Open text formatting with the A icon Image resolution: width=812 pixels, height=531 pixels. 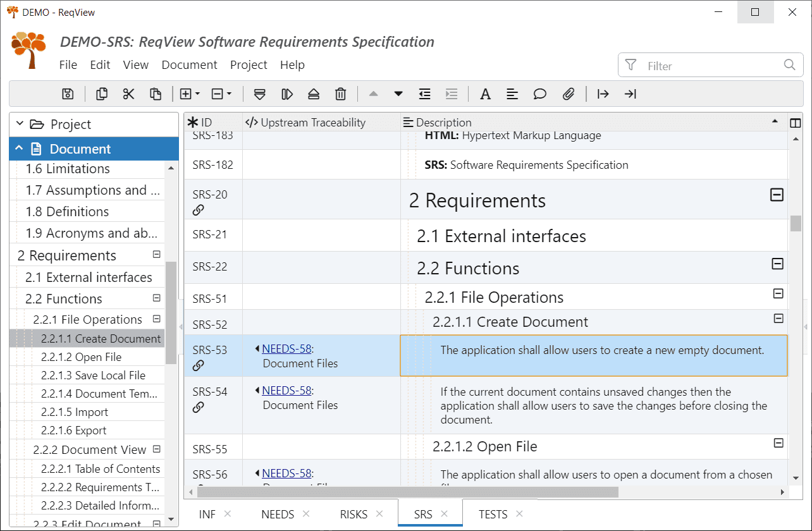tap(485, 94)
